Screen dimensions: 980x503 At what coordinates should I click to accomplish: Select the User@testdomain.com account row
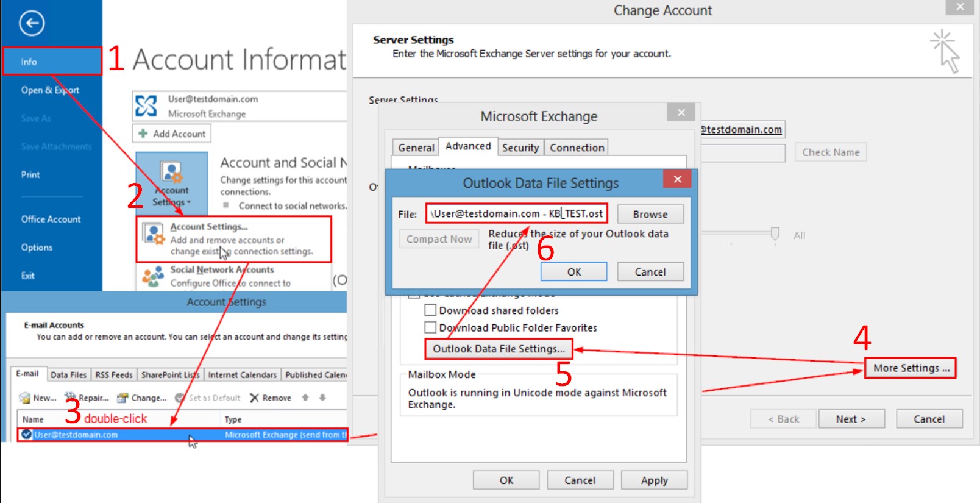pos(182,435)
